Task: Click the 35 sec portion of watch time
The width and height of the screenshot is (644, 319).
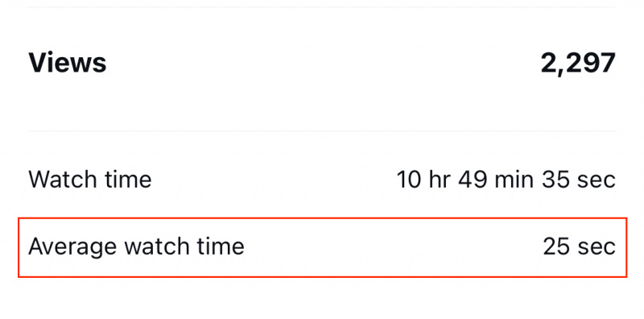Action: [578, 179]
